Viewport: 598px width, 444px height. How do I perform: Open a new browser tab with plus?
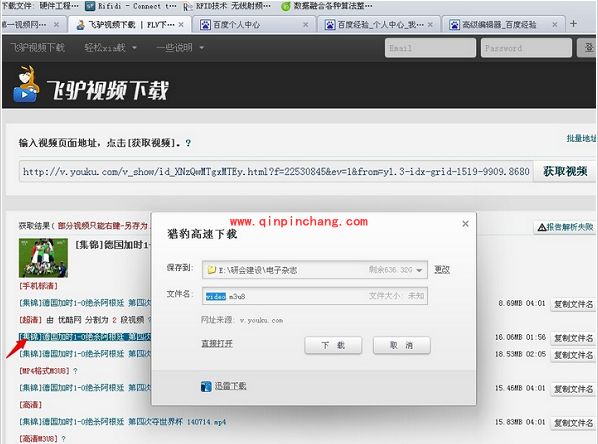tap(573, 24)
